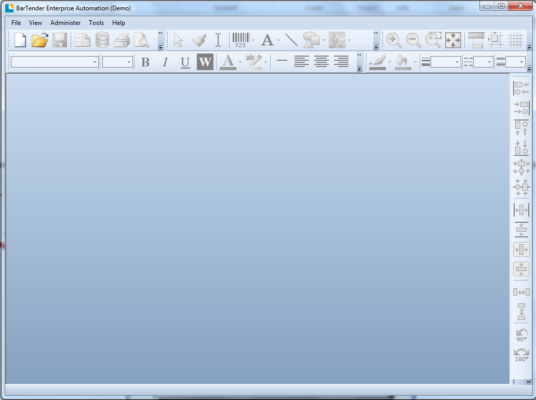This screenshot has height=400, width=536.
Task: Create a new document with blank page icon
Action: (x=20, y=40)
